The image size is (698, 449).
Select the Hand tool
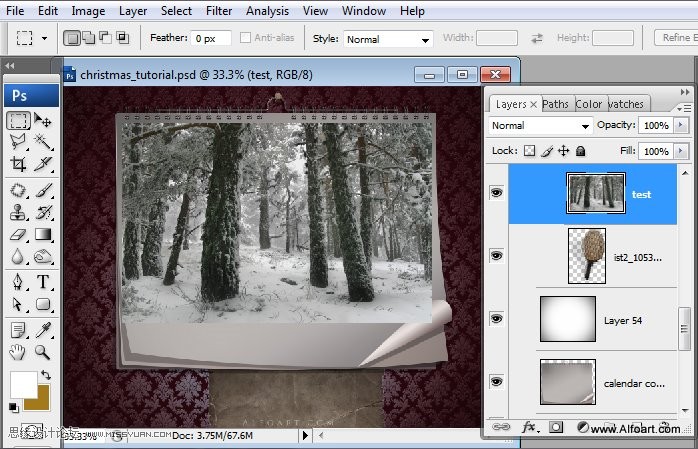[18, 352]
